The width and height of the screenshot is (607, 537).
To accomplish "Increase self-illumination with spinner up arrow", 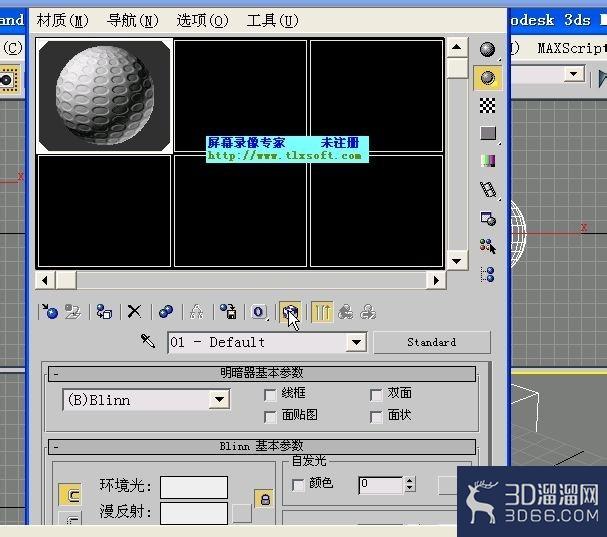I will pyautogui.click(x=410, y=480).
